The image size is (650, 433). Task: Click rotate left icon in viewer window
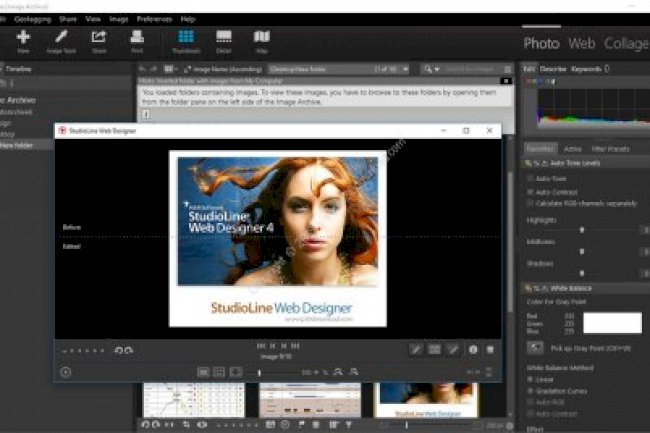(x=119, y=351)
